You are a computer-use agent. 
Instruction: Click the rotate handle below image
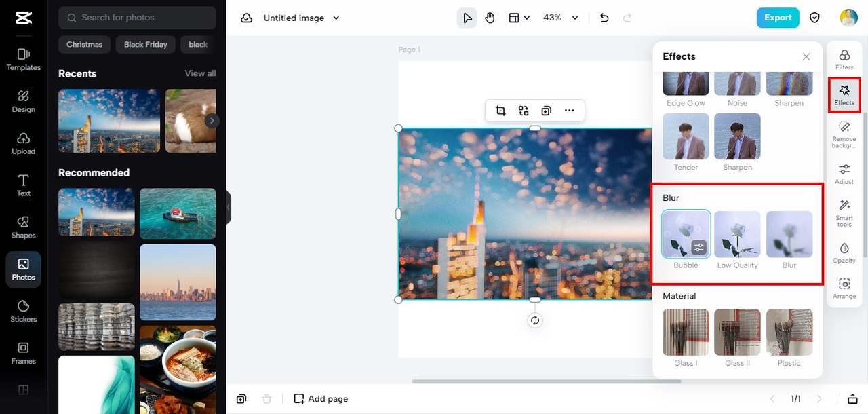point(535,320)
